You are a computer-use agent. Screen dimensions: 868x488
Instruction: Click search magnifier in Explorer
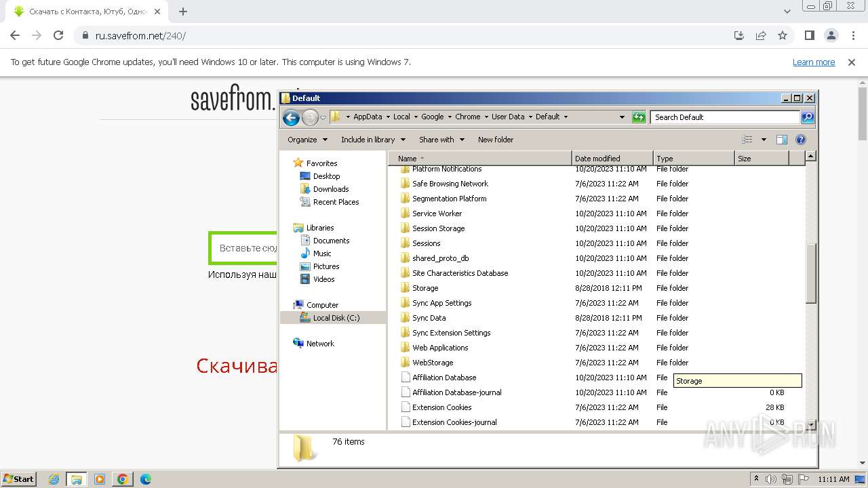pyautogui.click(x=807, y=117)
